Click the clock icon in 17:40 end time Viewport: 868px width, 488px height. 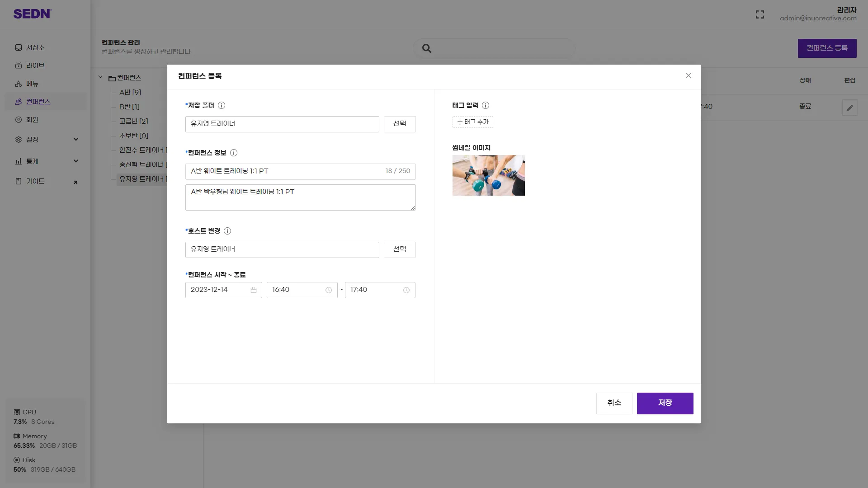pos(406,290)
